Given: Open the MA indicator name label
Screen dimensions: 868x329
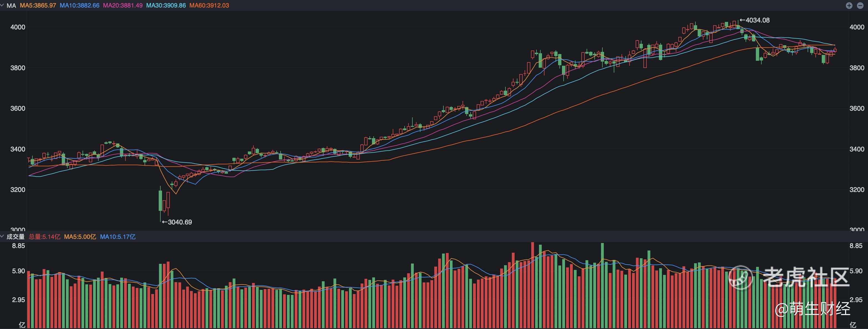Looking at the screenshot, I should pos(11,6).
